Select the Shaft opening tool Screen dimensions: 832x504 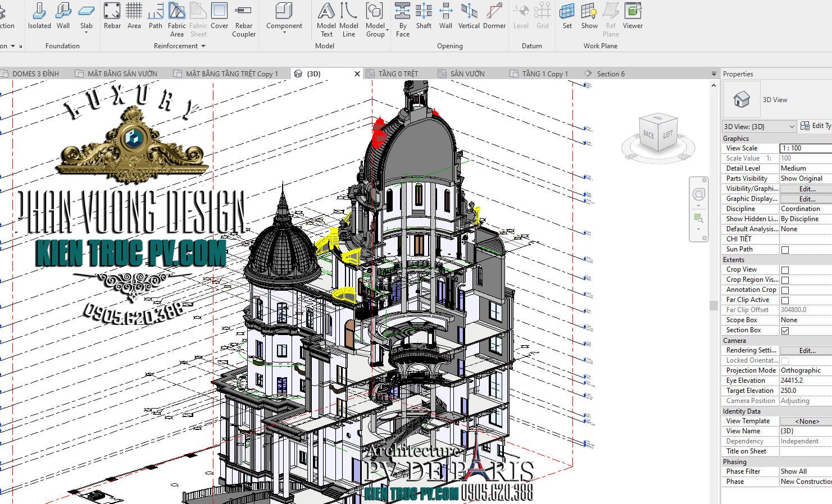coord(424,16)
